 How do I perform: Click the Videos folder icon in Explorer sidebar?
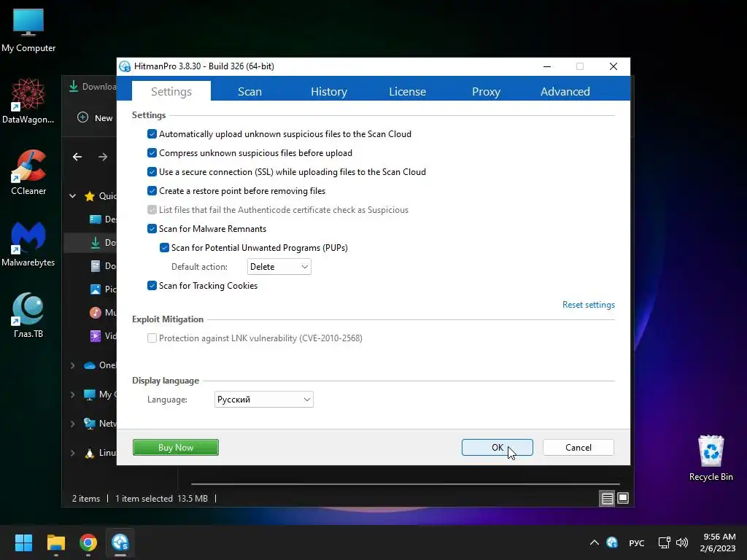click(96, 335)
